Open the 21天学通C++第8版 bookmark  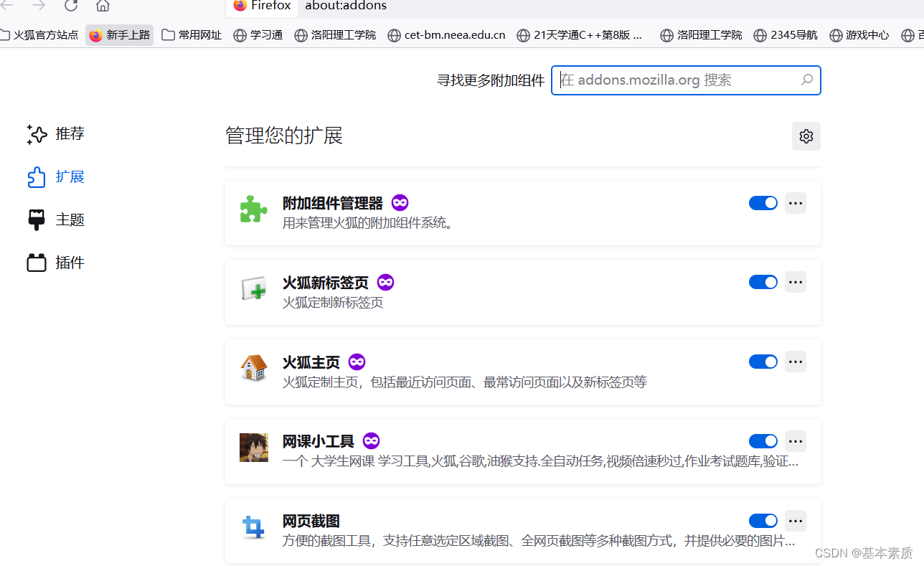click(x=580, y=35)
